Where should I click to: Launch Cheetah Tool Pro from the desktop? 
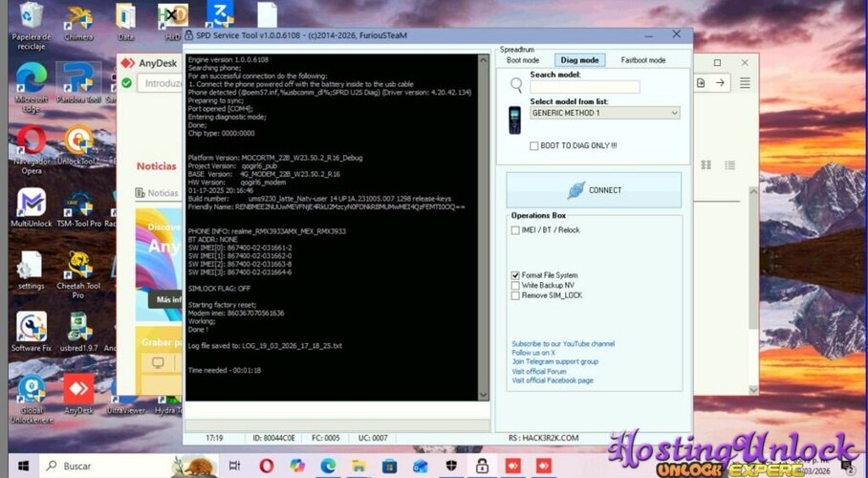click(x=78, y=268)
